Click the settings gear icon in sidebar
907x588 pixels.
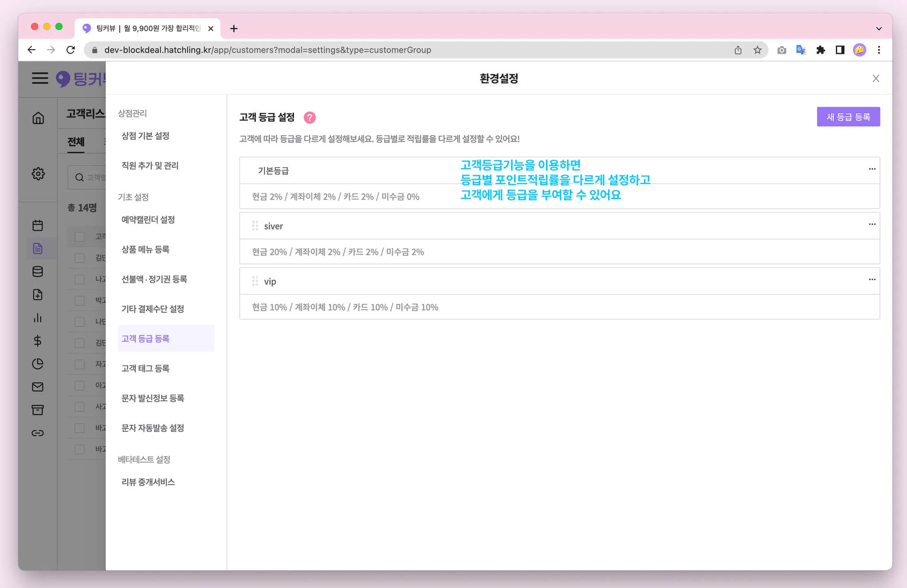click(38, 174)
